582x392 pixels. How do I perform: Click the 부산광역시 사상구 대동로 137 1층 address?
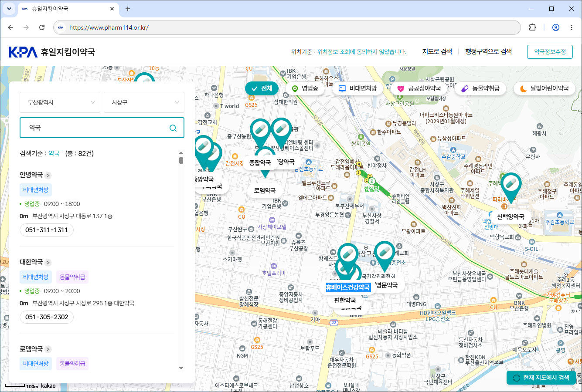coord(72,216)
